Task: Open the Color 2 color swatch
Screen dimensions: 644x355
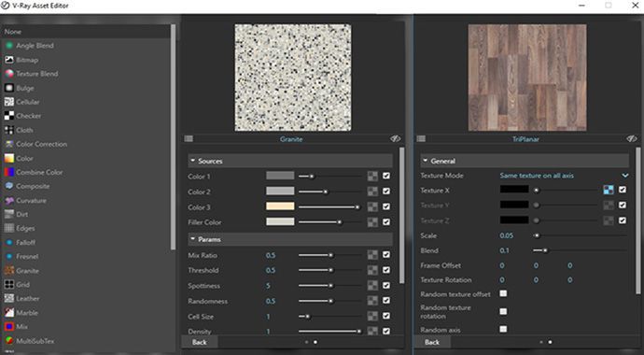Action: click(x=280, y=192)
